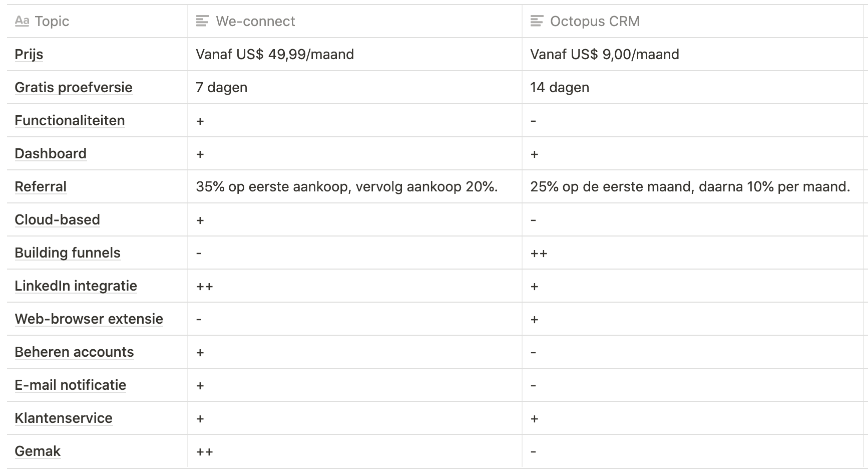This screenshot has height=474, width=868.
Task: Open the Octopus CRM column header menu
Action: [x=695, y=21]
